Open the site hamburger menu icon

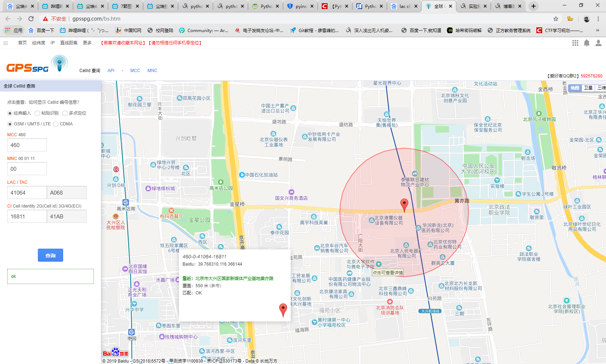click(5, 43)
